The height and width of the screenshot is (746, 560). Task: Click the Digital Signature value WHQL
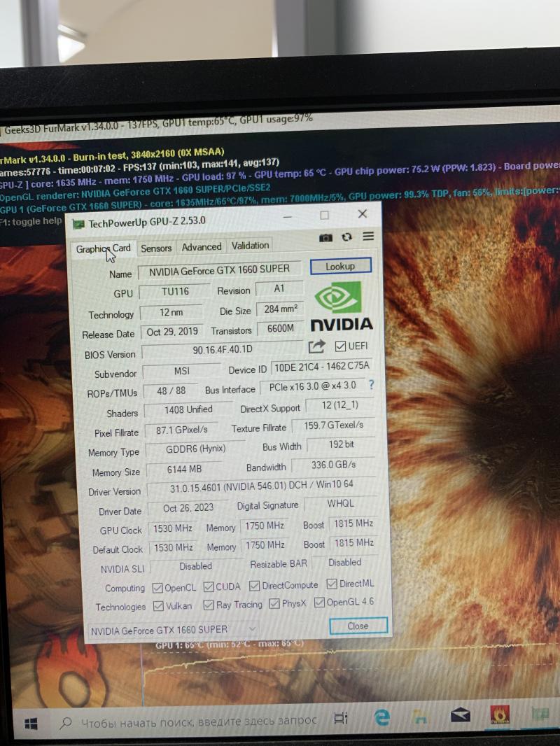(341, 503)
